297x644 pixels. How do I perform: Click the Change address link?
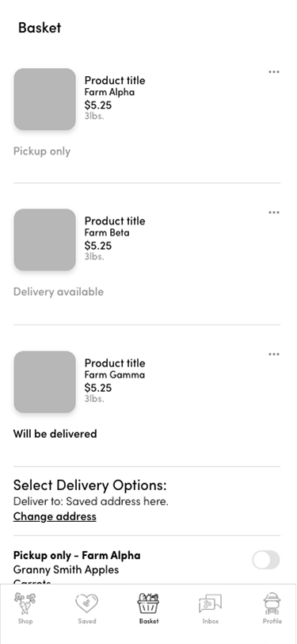click(x=55, y=516)
